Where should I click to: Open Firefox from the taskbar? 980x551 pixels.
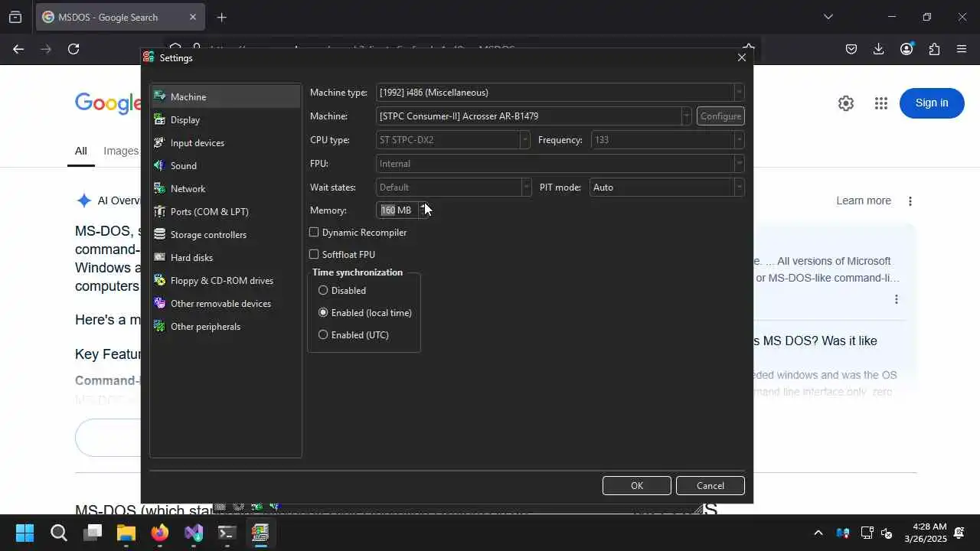coord(159,533)
